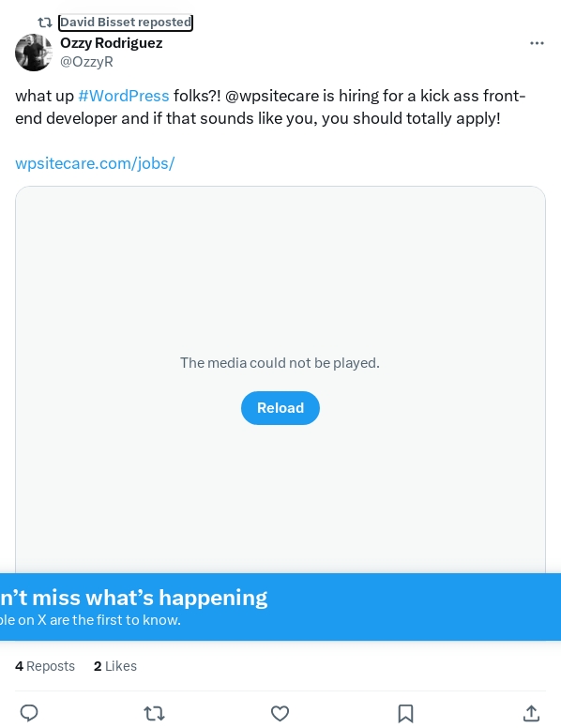Viewport: 561px width, 728px height.
Task: View the 2 Likes list
Action: [x=115, y=666]
